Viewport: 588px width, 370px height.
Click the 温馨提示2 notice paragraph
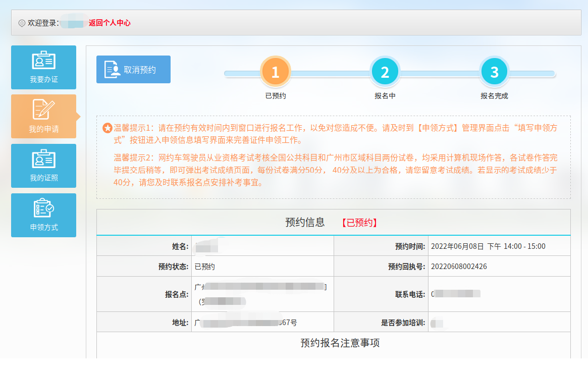(x=335, y=170)
